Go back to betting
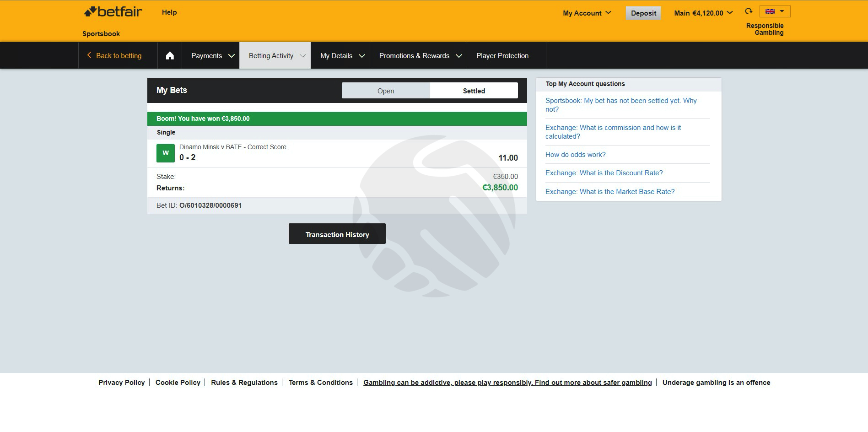Viewport: 868px width, 432px height. click(x=114, y=55)
